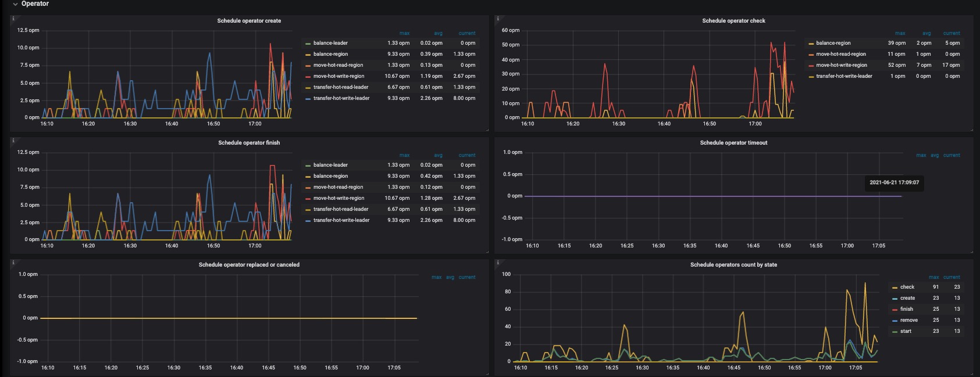Open the Schedule operator create panel title menu

(249, 21)
